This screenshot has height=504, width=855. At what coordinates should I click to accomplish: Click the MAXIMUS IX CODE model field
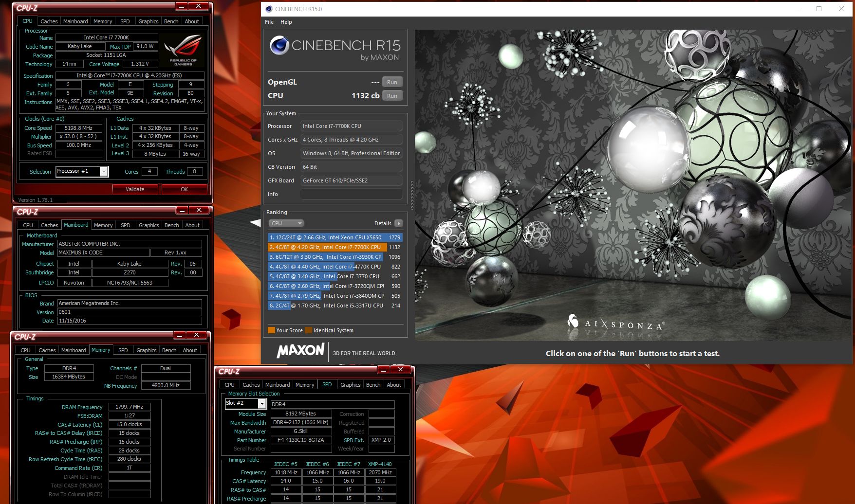[x=103, y=253]
